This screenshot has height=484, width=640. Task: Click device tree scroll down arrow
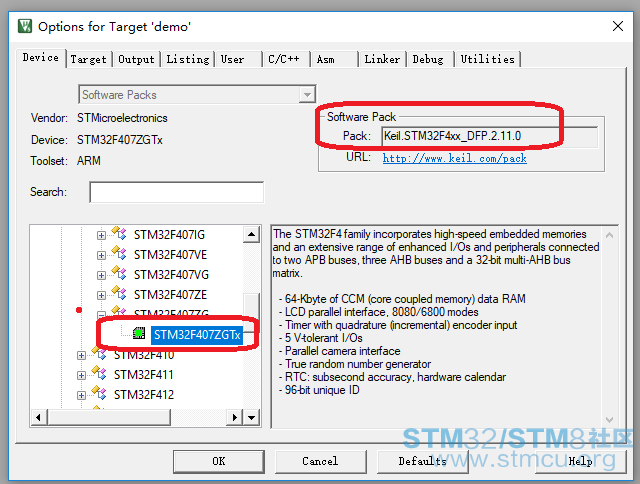coord(251,417)
